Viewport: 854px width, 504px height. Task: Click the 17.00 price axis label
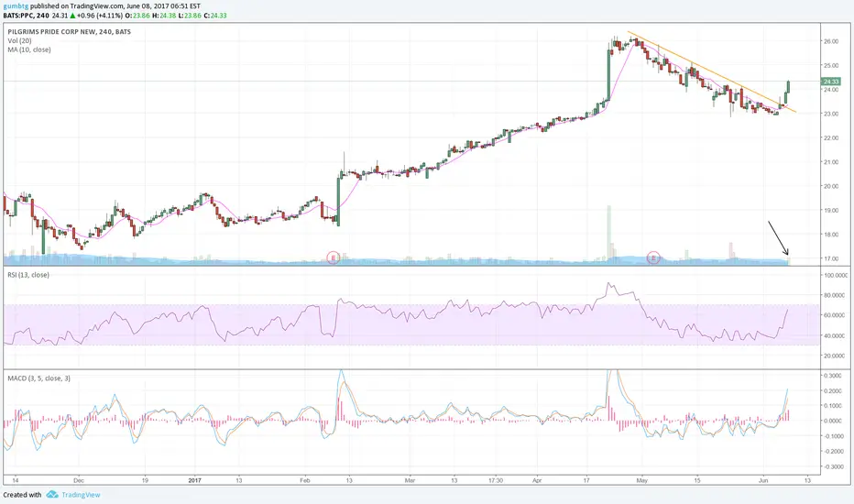[x=831, y=258]
